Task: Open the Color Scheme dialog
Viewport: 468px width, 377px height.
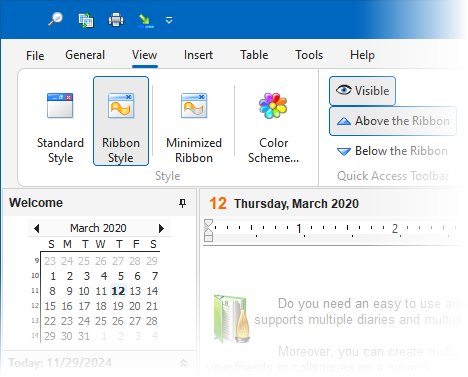Action: pos(273,121)
